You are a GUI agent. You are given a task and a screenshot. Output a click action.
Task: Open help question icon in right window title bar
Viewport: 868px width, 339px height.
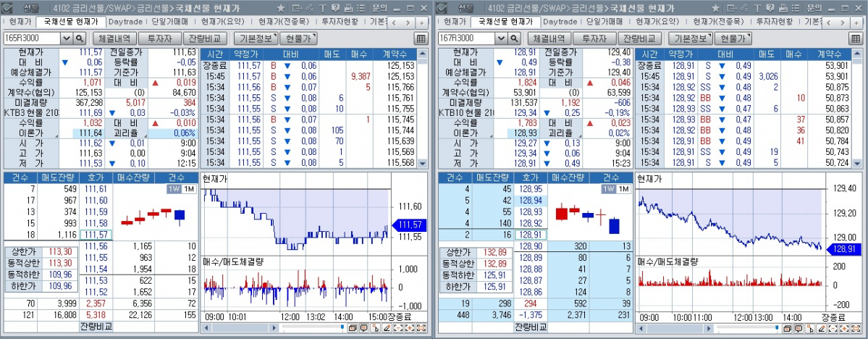click(x=770, y=8)
